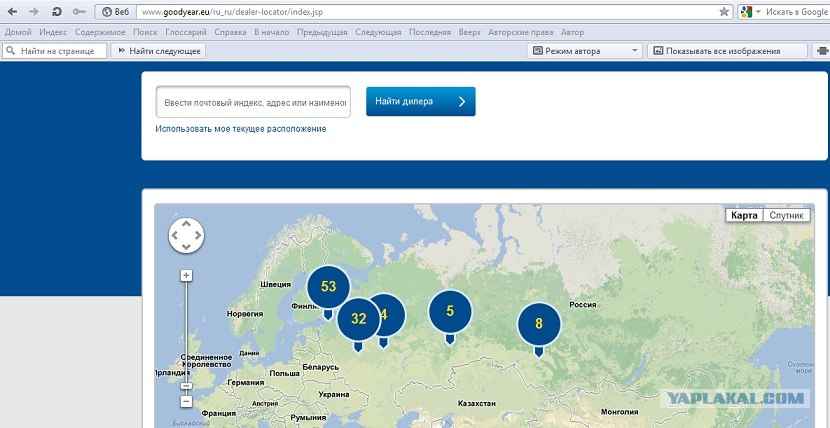Click the Беларусь label on the map

(x=320, y=367)
